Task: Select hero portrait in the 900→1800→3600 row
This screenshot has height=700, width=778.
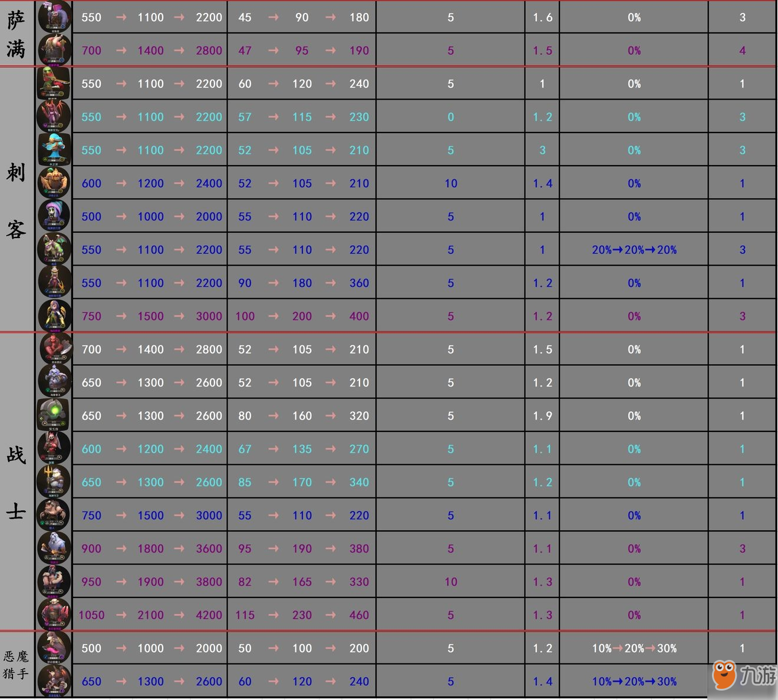Action: [x=55, y=548]
